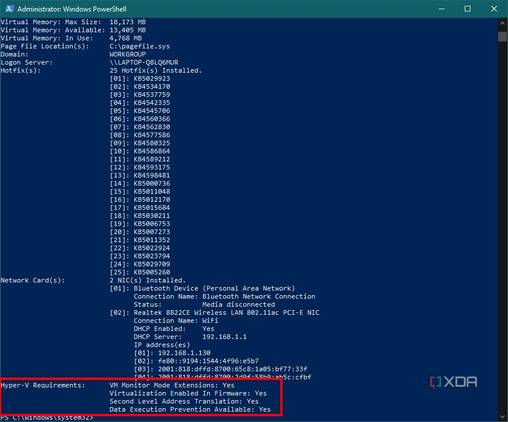Click the Virtual Memory Available 13,405 MB value
The width and height of the screenshot is (508, 422).
(128, 30)
